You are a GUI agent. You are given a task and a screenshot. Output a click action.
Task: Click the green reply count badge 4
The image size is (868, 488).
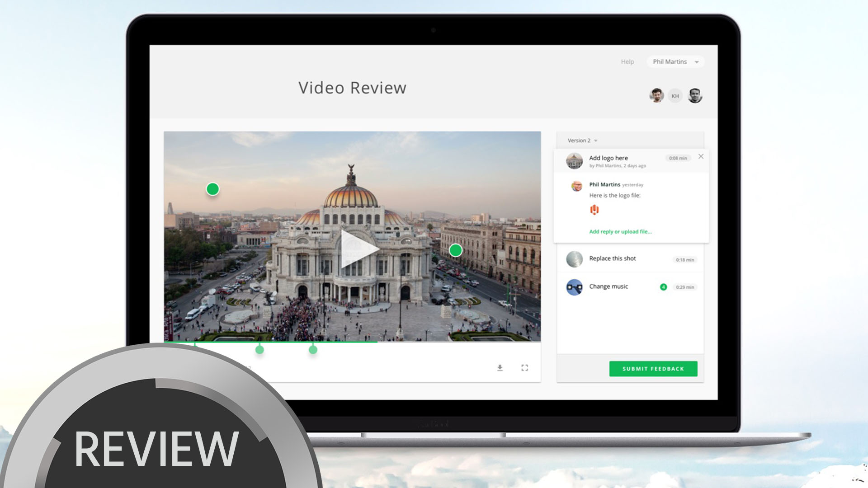[663, 287]
